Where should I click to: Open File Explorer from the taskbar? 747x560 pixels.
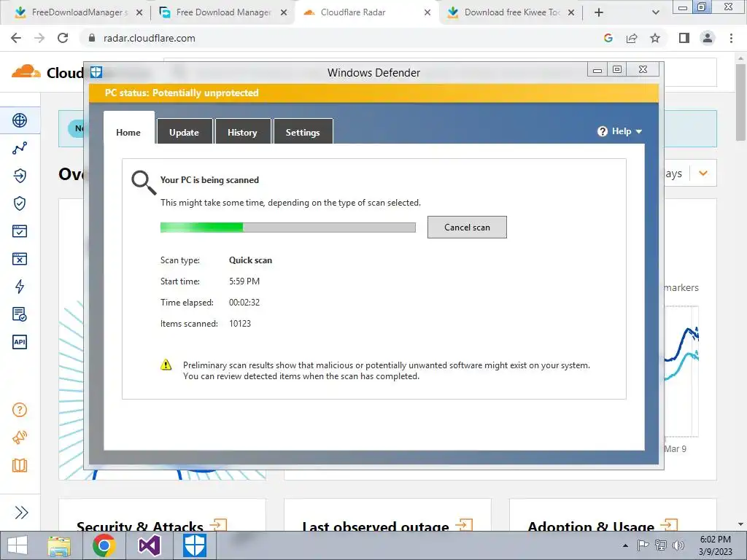coord(59,545)
